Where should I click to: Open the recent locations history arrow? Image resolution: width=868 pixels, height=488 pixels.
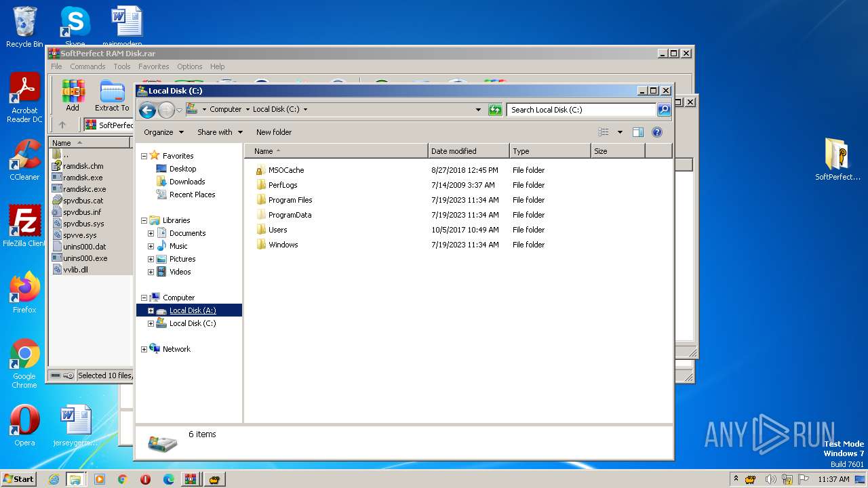tap(180, 110)
